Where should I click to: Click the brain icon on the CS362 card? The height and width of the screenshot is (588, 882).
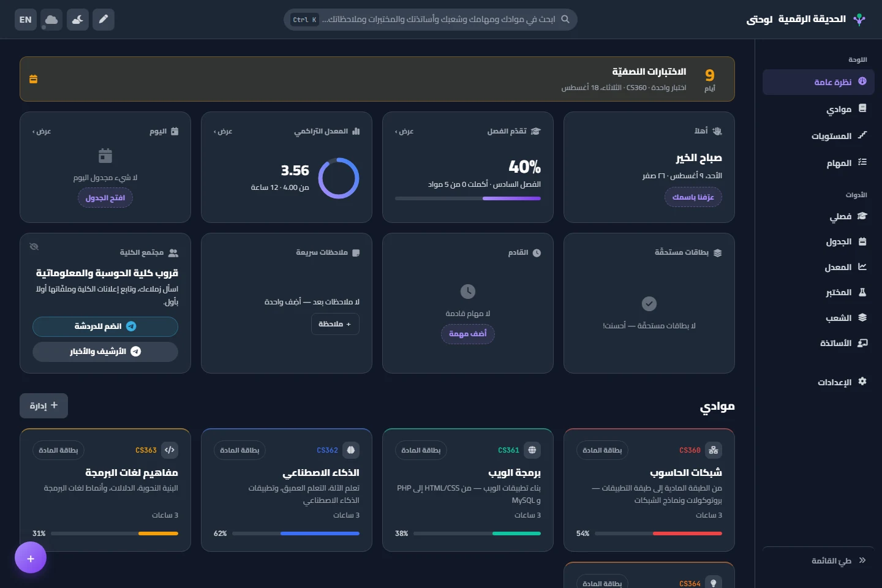pos(351,450)
